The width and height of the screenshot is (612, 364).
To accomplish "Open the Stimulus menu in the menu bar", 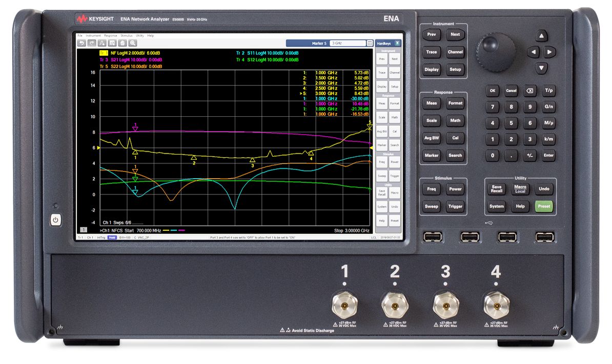I will (126, 36).
